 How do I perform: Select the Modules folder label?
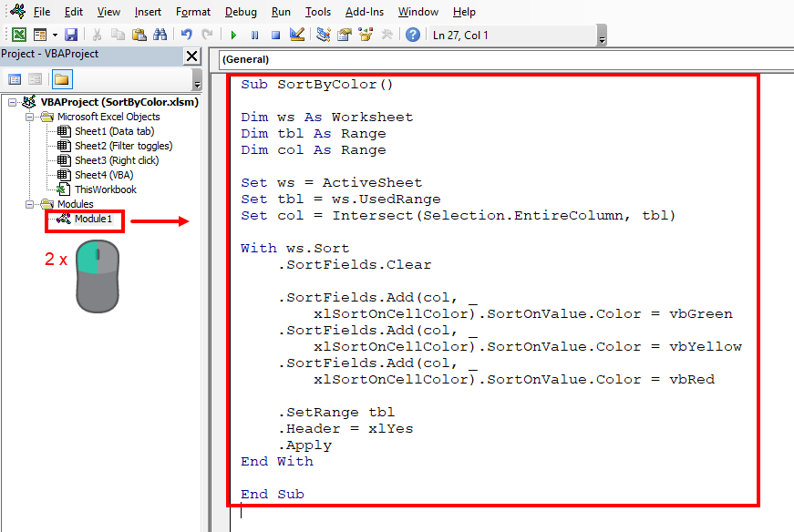75,204
